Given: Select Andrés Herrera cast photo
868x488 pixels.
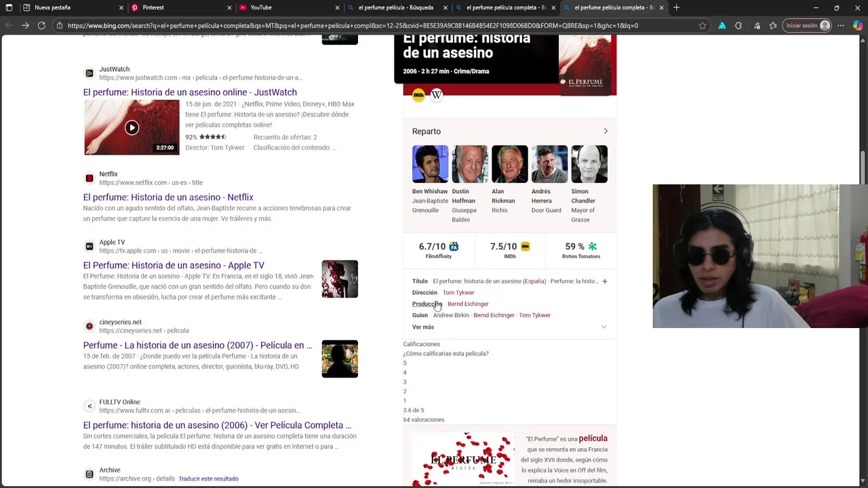Looking at the screenshot, I should pyautogui.click(x=549, y=164).
